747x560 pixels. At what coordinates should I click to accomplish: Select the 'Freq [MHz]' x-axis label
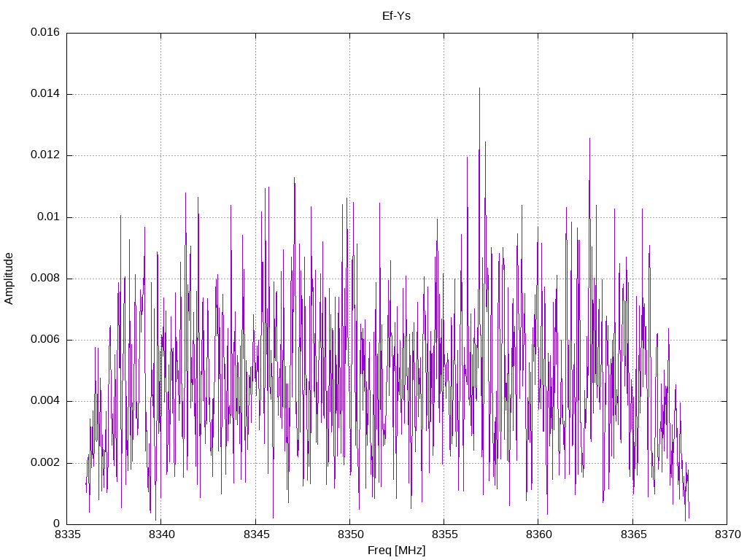tap(396, 551)
